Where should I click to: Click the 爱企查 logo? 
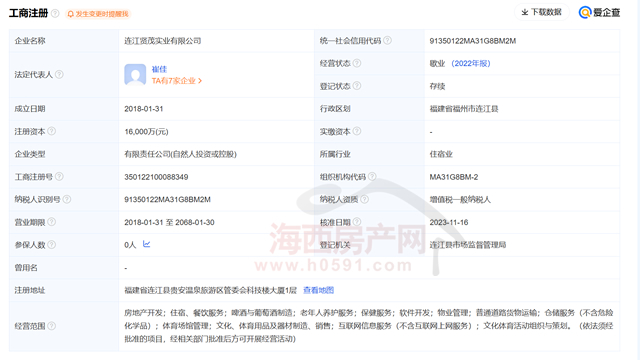tap(600, 13)
